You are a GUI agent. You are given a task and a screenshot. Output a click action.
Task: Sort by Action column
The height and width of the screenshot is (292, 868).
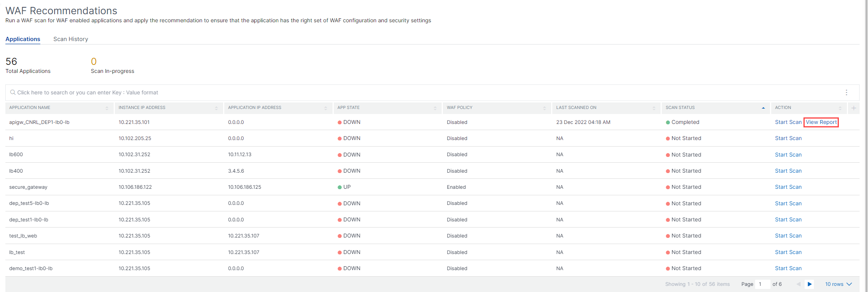tap(840, 108)
